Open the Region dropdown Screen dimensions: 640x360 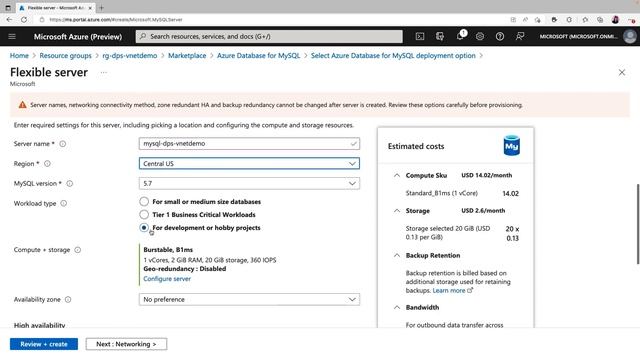[x=249, y=164]
